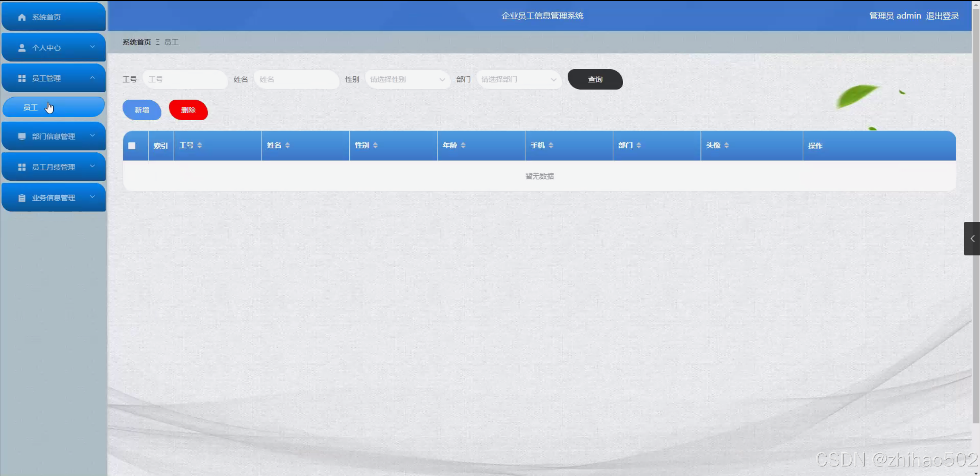Click the person icon beside 个人中心
The image size is (980, 476).
coord(22,48)
